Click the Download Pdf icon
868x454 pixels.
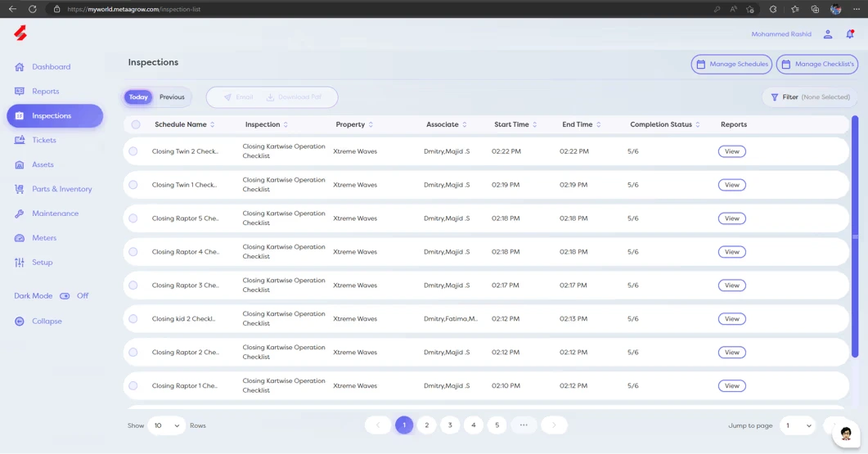point(270,97)
